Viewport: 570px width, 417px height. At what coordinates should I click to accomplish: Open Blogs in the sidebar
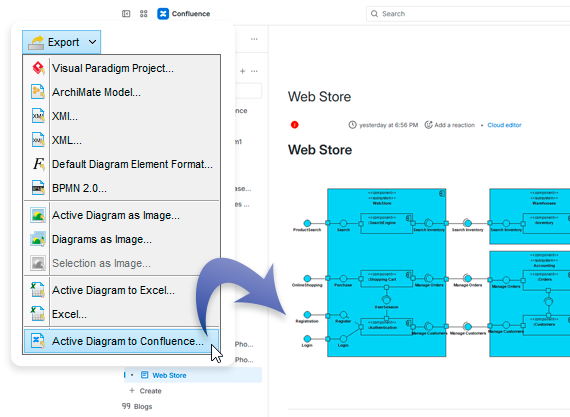143,406
